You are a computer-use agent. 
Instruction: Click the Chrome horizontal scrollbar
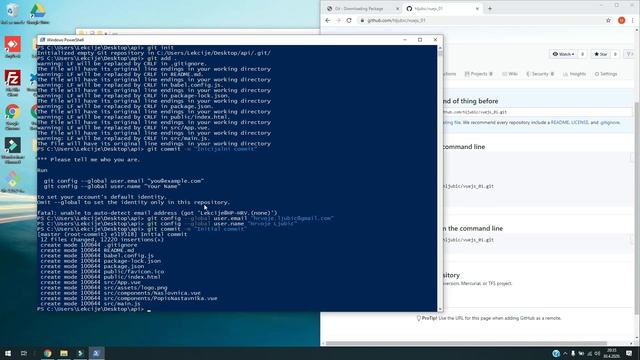coord(466,343)
